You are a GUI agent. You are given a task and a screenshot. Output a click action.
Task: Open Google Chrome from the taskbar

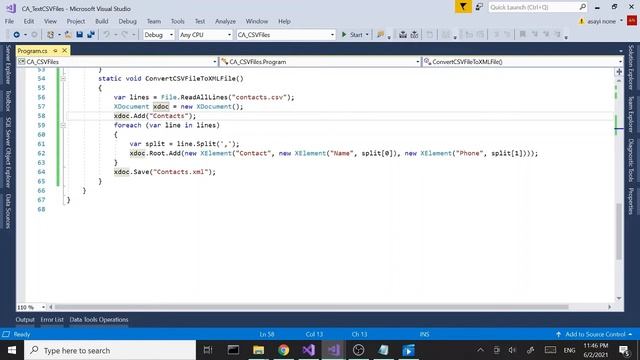(x=284, y=350)
